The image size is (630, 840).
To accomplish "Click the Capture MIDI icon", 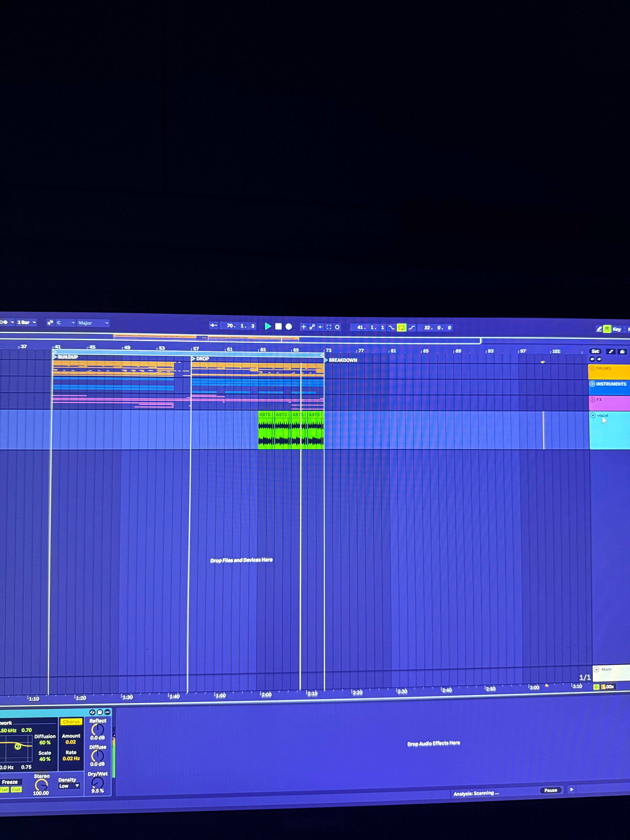I will [x=329, y=327].
